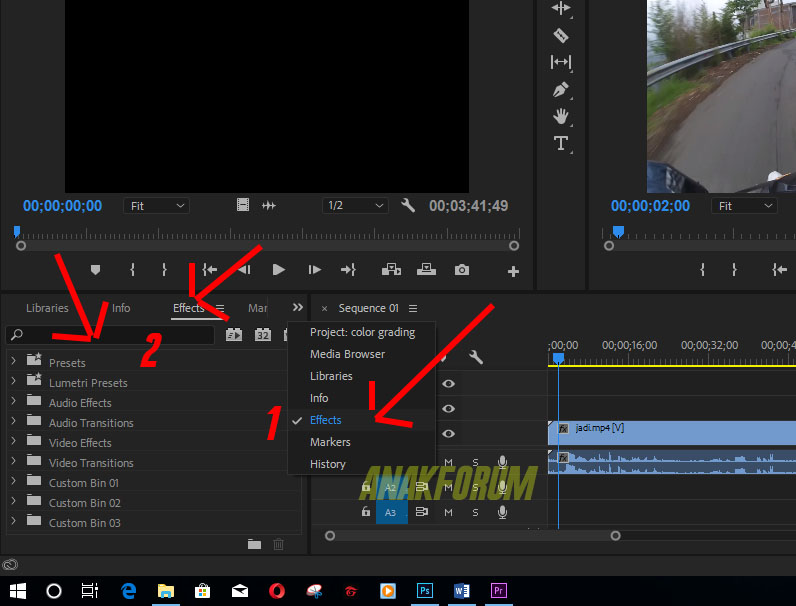Delete custom item with trash icon
796x606 pixels.
point(278,545)
